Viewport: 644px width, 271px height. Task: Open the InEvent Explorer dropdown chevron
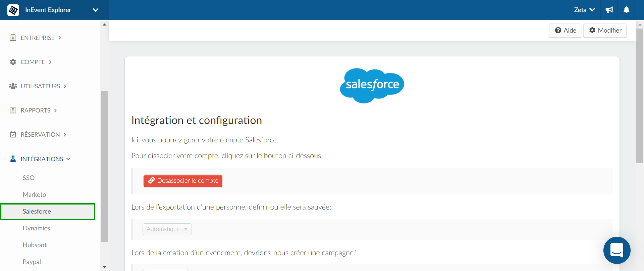point(96,10)
